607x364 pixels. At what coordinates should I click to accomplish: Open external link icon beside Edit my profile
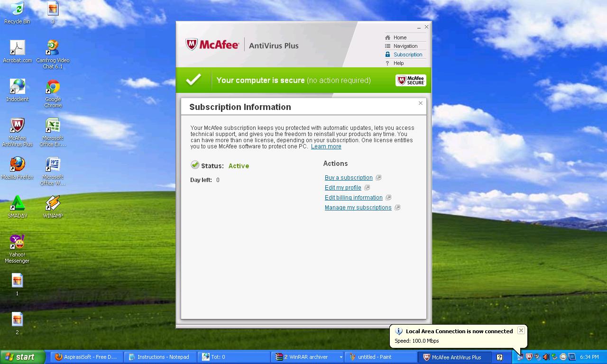click(367, 188)
